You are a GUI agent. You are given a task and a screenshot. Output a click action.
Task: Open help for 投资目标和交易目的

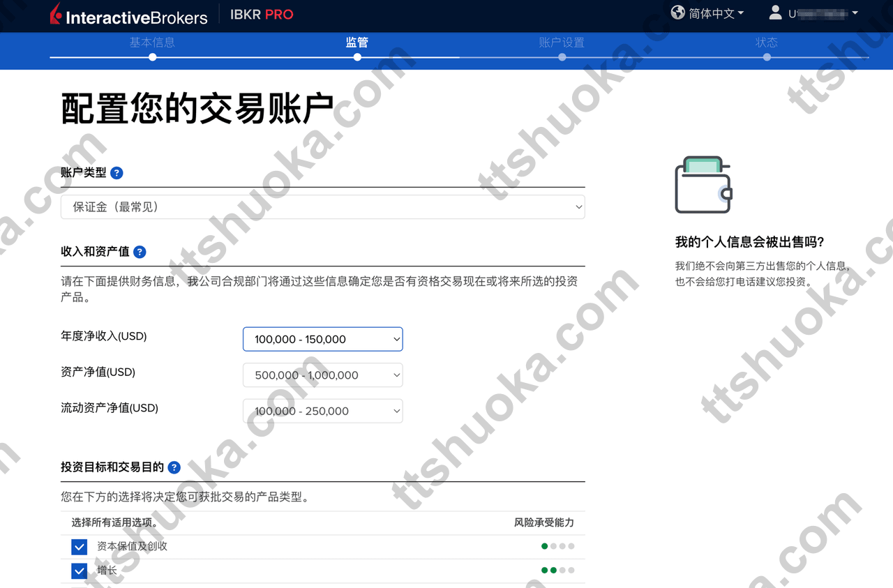[174, 467]
